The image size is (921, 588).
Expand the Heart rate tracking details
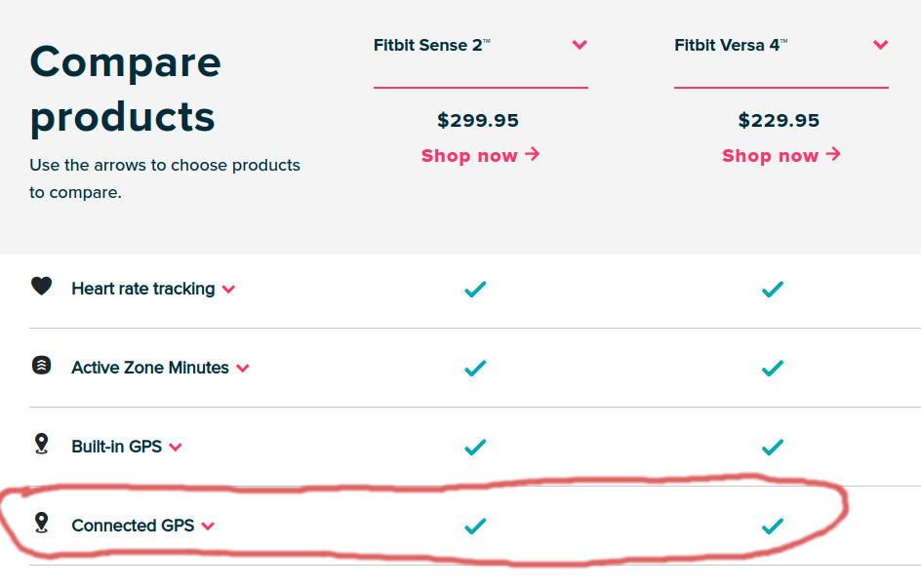click(228, 290)
